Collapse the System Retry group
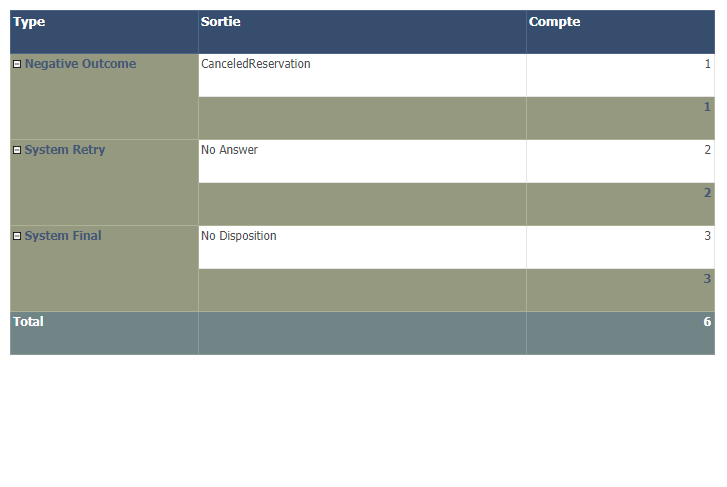Screen dimensions: 727x487 coord(17,150)
